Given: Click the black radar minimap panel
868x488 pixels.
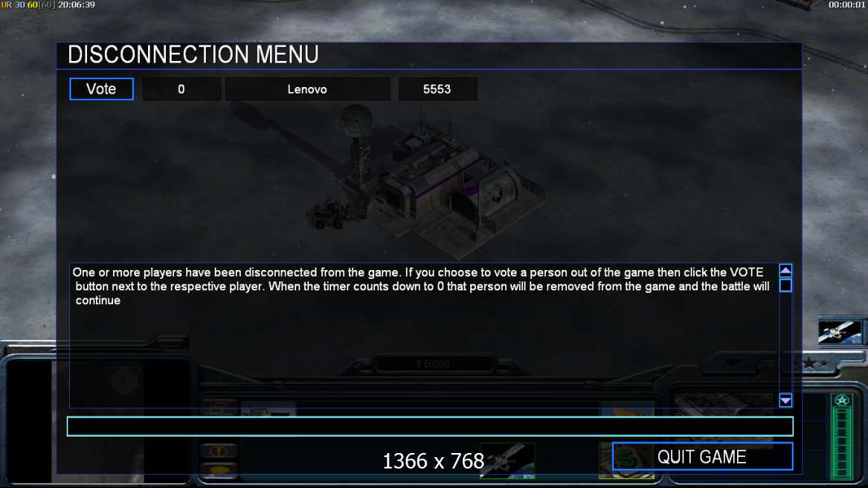Looking at the screenshot, I should click(x=28, y=420).
